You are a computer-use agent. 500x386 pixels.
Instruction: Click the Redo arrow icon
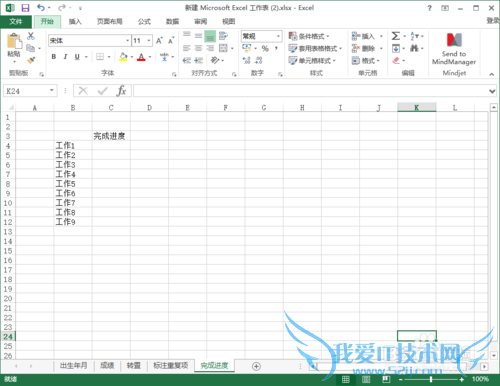tap(62, 8)
